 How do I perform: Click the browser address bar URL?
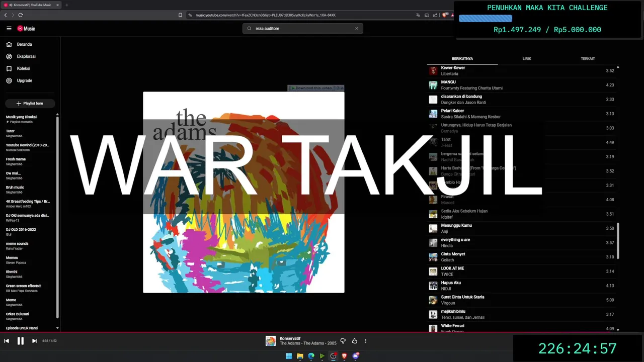point(266,15)
